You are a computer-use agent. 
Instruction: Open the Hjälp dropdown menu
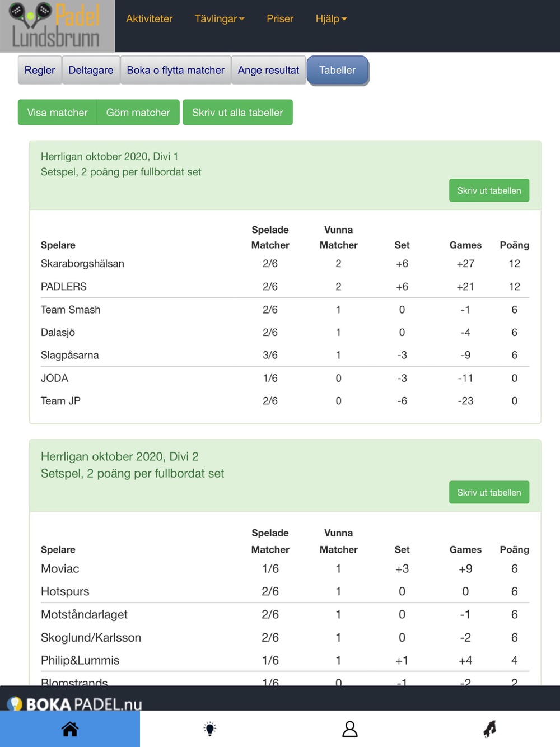click(331, 19)
